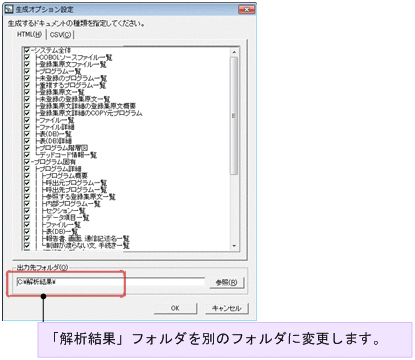415x360 pixels.
Task: Toggle the プログラム固有 checkbox
Action: [27, 162]
